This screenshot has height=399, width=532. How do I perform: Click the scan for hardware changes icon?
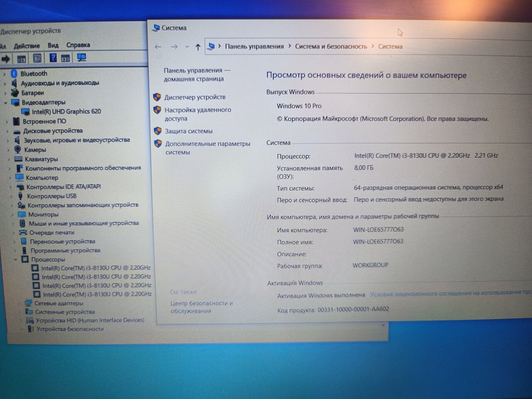coord(81,58)
